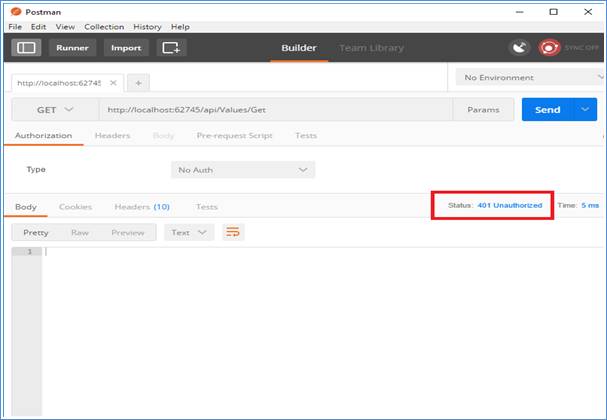The height and width of the screenshot is (420, 607).
Task: Minimize the Postman window
Action: point(520,12)
